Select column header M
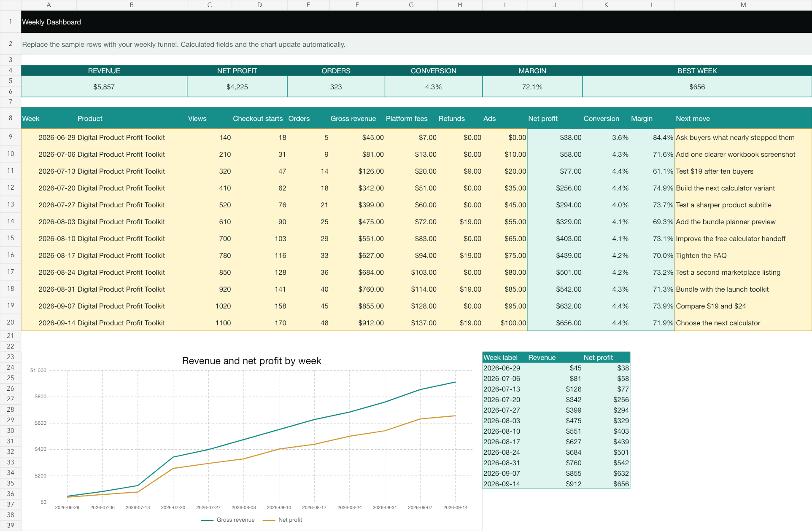The height and width of the screenshot is (531, 812). coord(743,5)
